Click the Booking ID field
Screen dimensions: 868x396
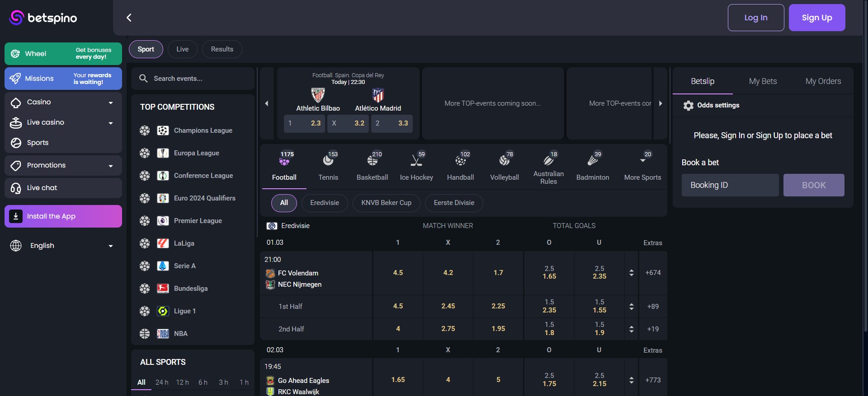[730, 185]
